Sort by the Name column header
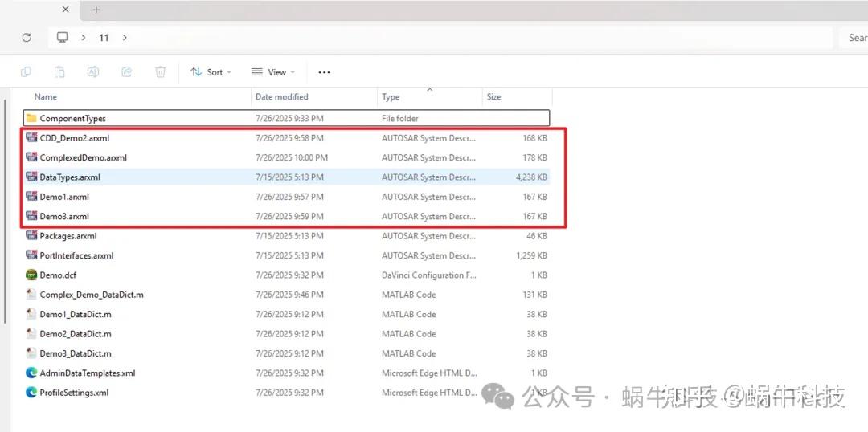The height and width of the screenshot is (432, 868). pyautogui.click(x=45, y=97)
